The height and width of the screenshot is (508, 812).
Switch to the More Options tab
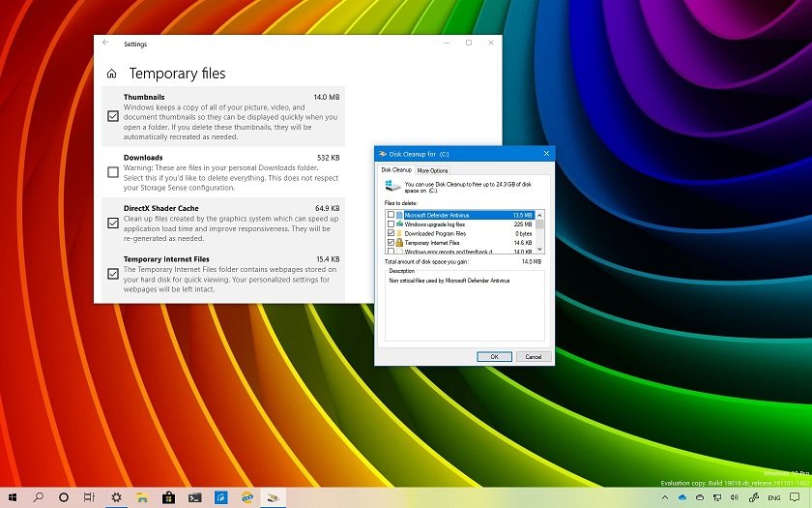pos(432,170)
